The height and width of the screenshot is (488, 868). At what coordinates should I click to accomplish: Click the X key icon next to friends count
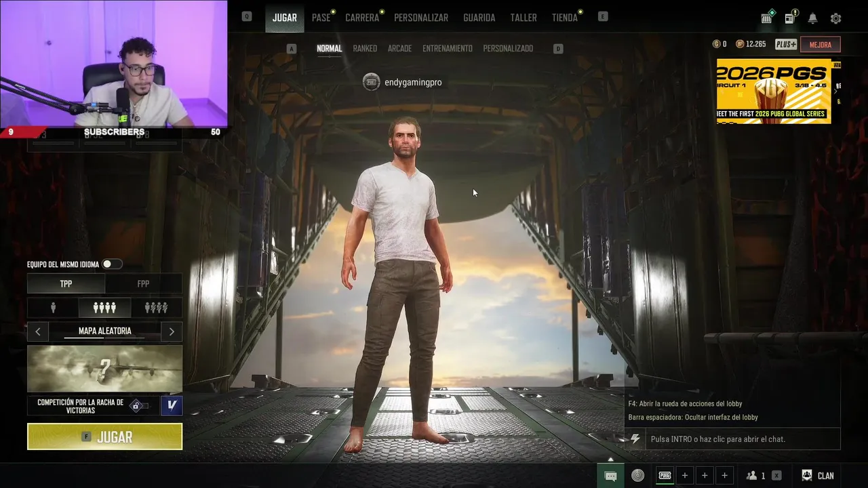[776, 476]
